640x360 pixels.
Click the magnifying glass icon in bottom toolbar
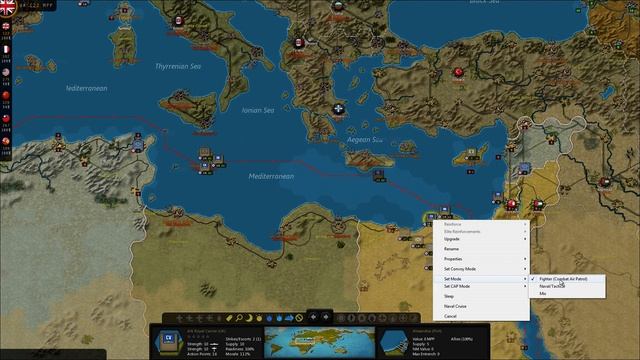coord(239,318)
